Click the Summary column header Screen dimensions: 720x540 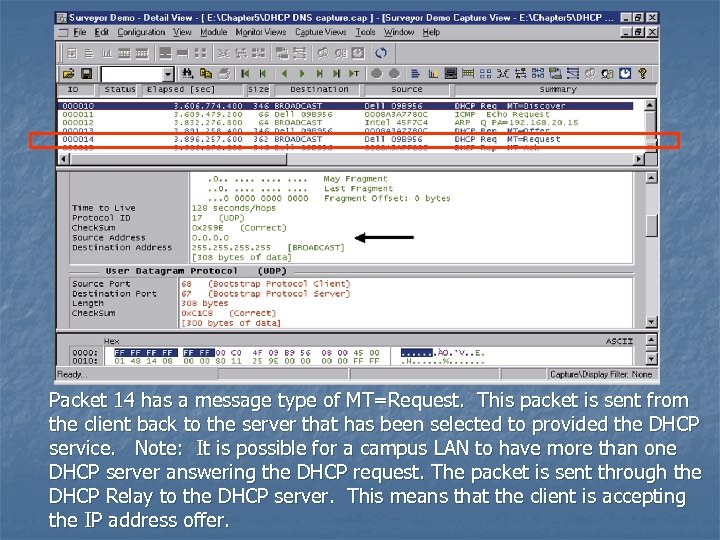(557, 90)
